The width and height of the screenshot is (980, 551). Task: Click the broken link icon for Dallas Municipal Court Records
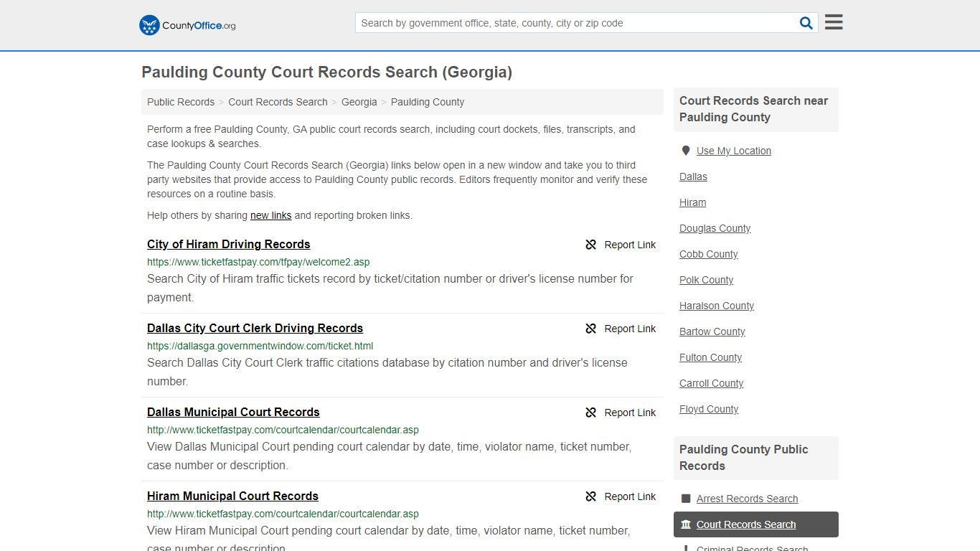tap(590, 413)
